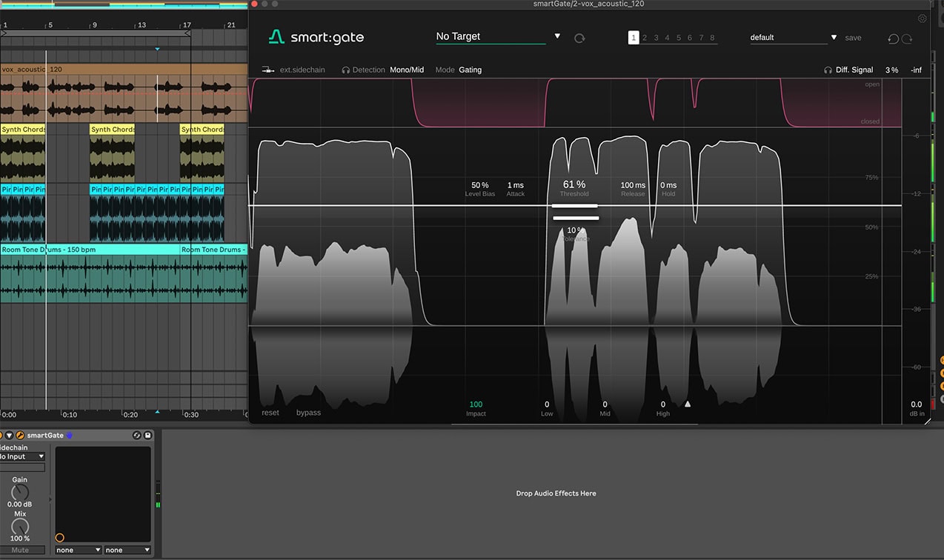Screen dimensions: 944x560
Task: Expand the device parameter panel arrow
Action: tap(50, 499)
